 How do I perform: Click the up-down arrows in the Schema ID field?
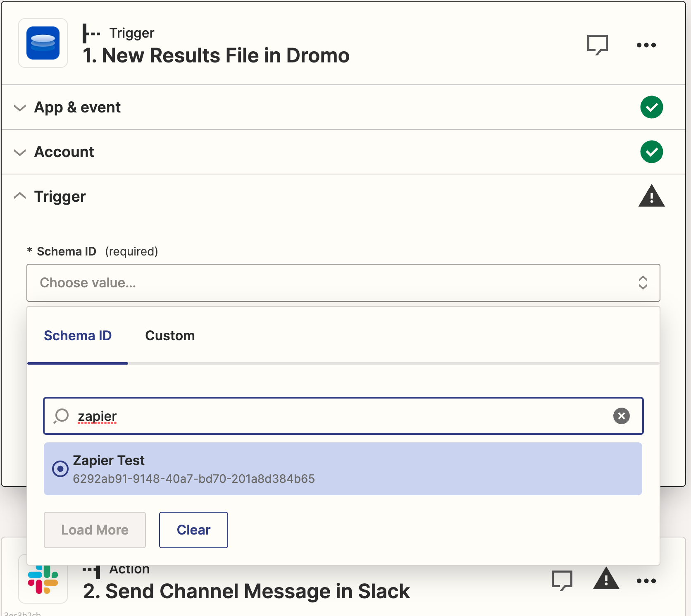pyautogui.click(x=643, y=283)
